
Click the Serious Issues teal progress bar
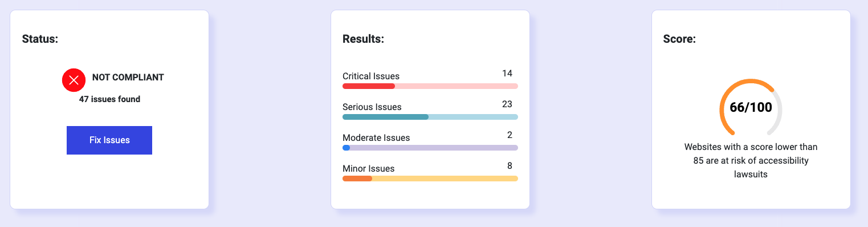pos(430,117)
